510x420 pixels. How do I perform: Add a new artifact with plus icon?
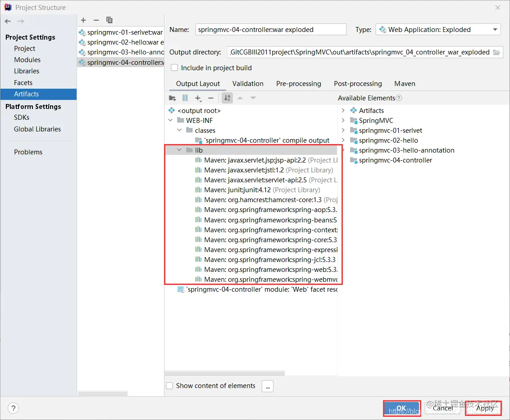[x=83, y=20]
